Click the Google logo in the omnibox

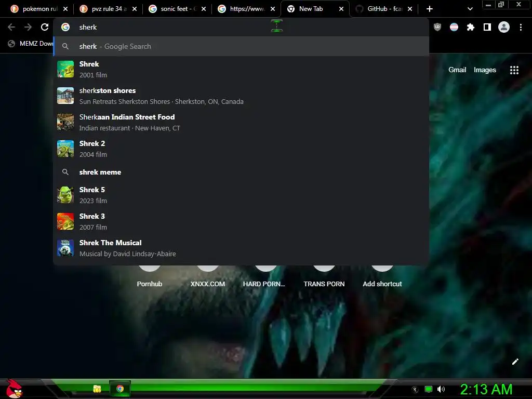(65, 27)
